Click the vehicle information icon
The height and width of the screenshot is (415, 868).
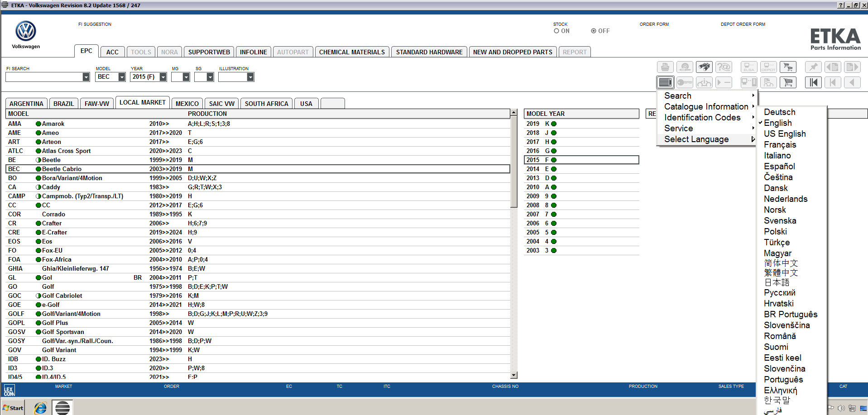[704, 82]
